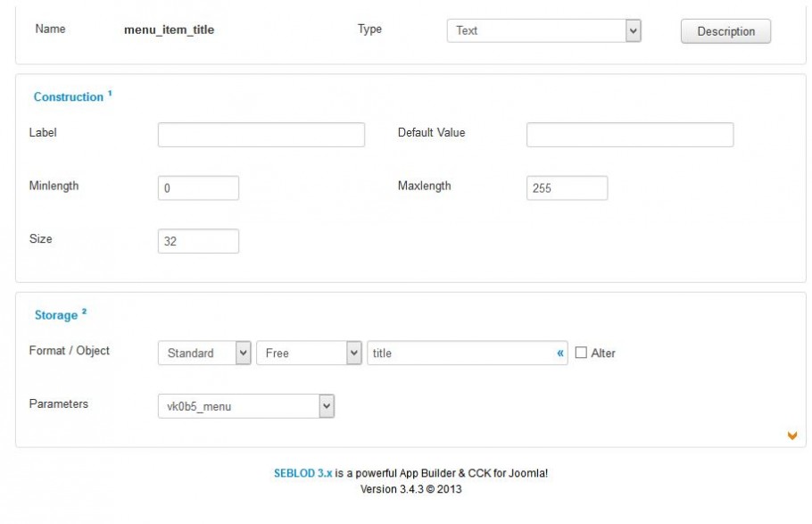
Task: Open the Type dropdown showing Text
Action: click(x=543, y=30)
